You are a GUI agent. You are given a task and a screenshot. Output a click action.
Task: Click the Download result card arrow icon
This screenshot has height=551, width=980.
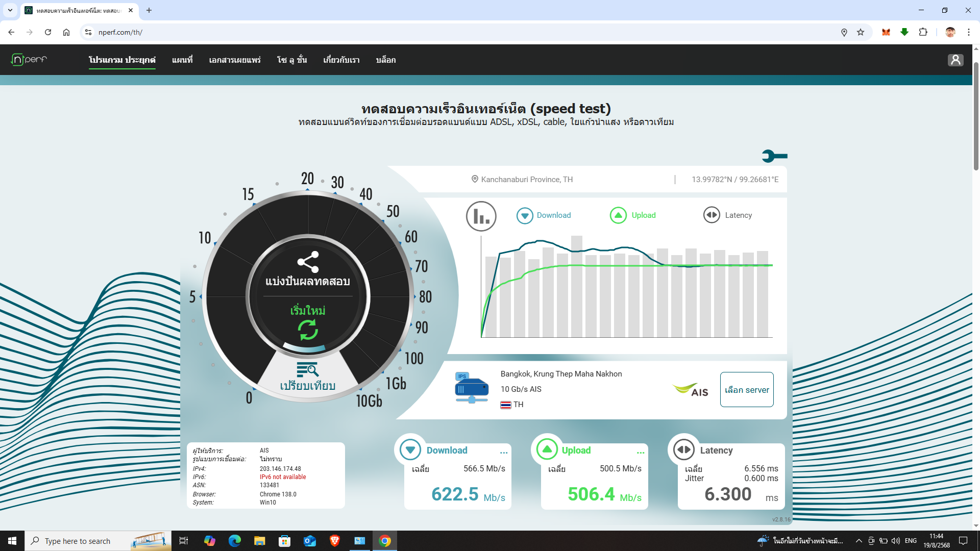(x=410, y=449)
